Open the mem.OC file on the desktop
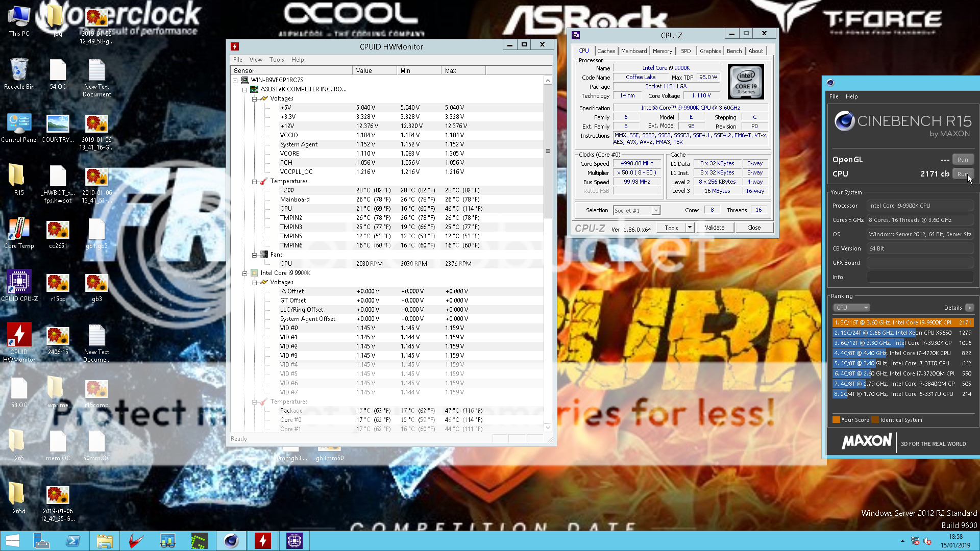The height and width of the screenshot is (551, 980). tap(58, 445)
